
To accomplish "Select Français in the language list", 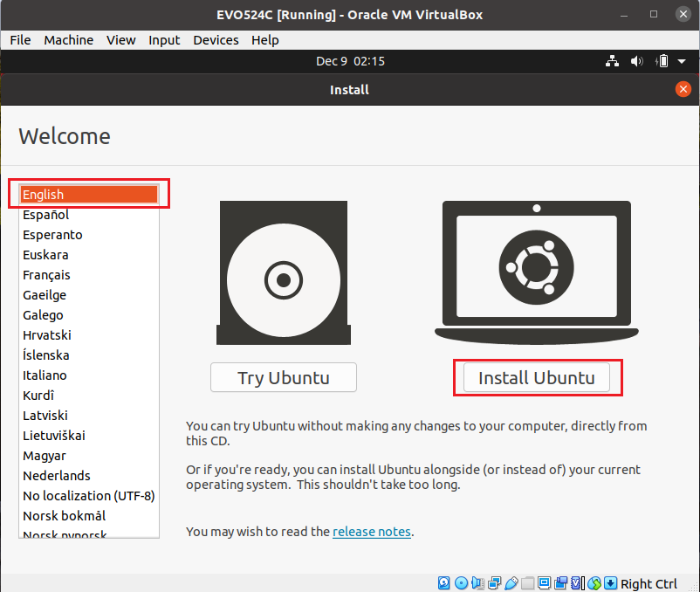I will point(89,275).
